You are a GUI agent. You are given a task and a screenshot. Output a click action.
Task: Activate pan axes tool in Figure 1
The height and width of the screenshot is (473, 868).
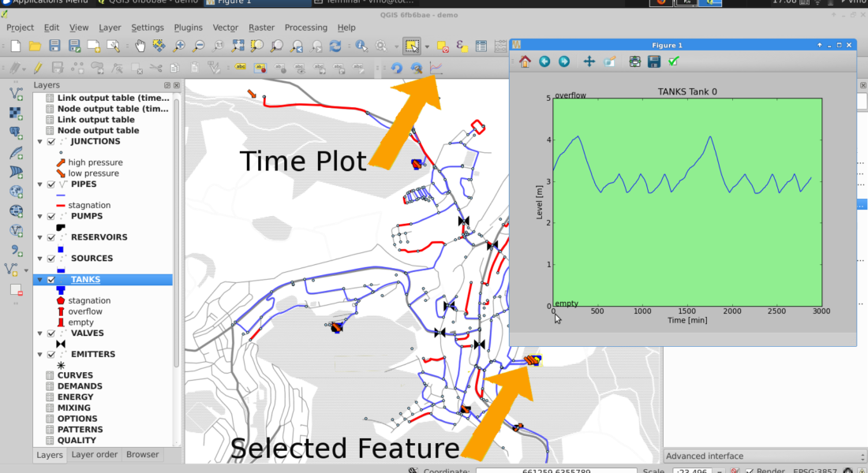pyautogui.click(x=589, y=61)
